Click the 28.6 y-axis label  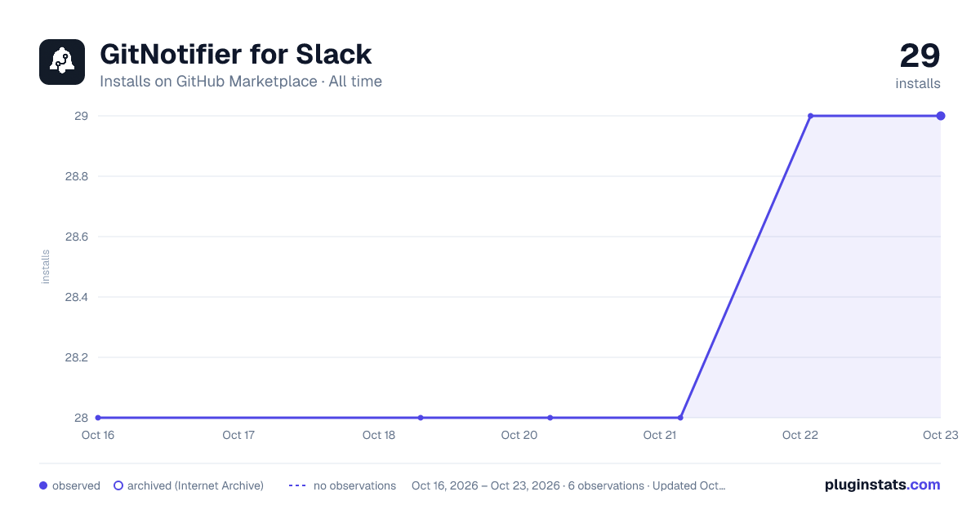(77, 237)
